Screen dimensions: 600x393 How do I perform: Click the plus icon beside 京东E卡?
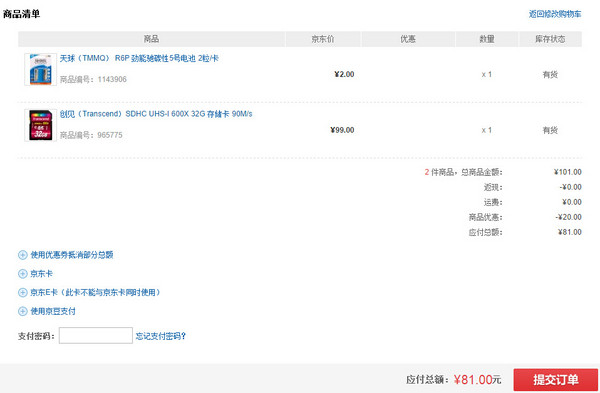click(x=23, y=292)
